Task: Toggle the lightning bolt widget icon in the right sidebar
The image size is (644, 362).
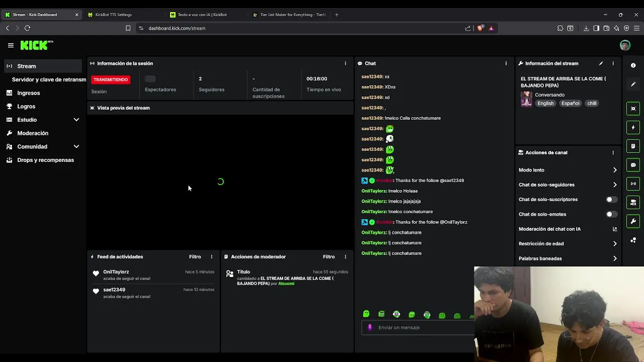Action: pyautogui.click(x=633, y=127)
